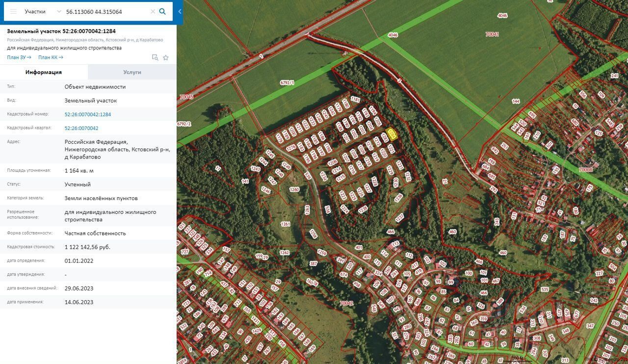This screenshot has height=364, width=628.
Task: Clear the coordinates search field
Action: (153, 11)
